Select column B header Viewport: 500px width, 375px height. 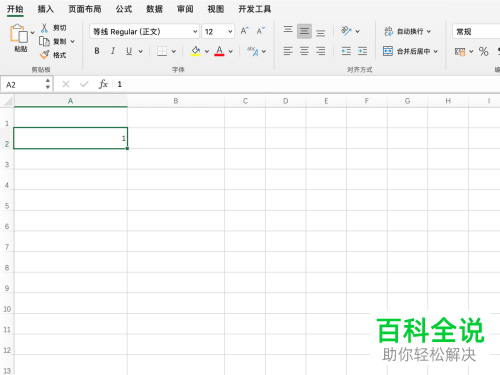tap(176, 101)
